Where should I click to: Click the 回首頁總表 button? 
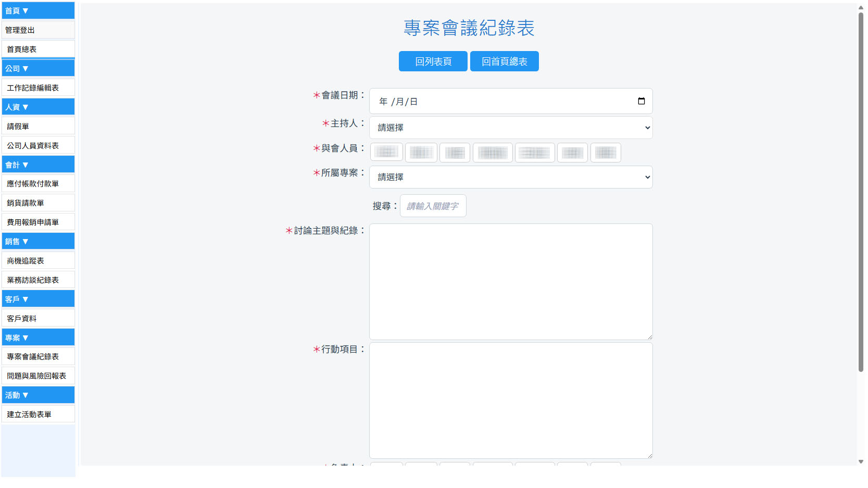point(505,61)
